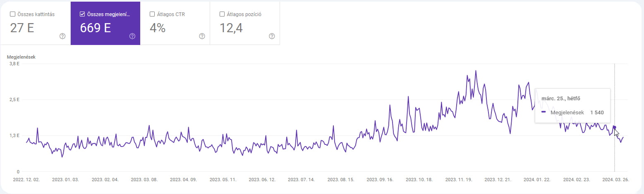Open help icon in purple Összes megjelenítés card
The width and height of the screenshot is (644, 194).
click(x=132, y=36)
